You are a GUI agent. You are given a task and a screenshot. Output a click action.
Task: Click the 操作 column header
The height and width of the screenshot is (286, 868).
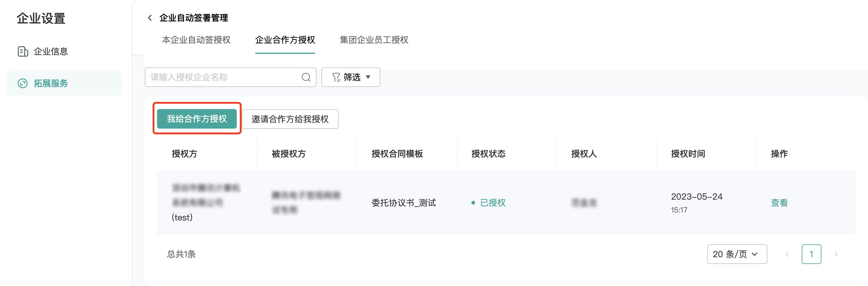(x=779, y=154)
